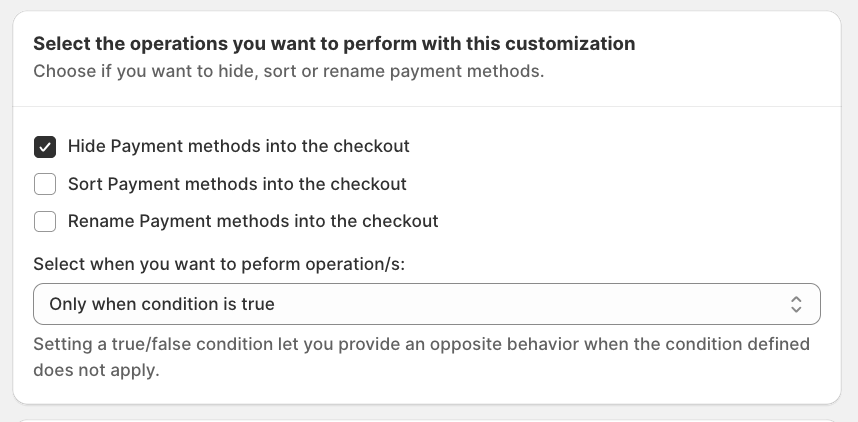Enable the Sort Payment methods checkbox
858x422 pixels.
click(x=45, y=184)
